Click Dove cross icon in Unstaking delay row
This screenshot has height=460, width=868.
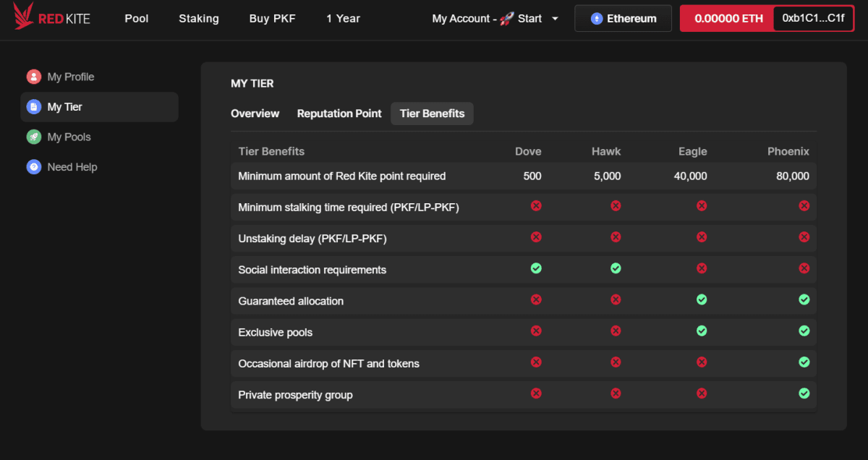click(x=536, y=237)
